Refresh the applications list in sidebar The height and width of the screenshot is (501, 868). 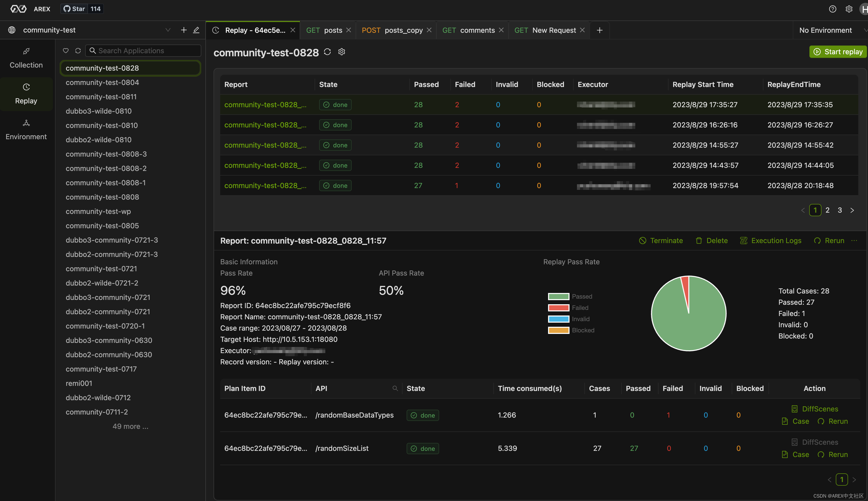point(78,51)
